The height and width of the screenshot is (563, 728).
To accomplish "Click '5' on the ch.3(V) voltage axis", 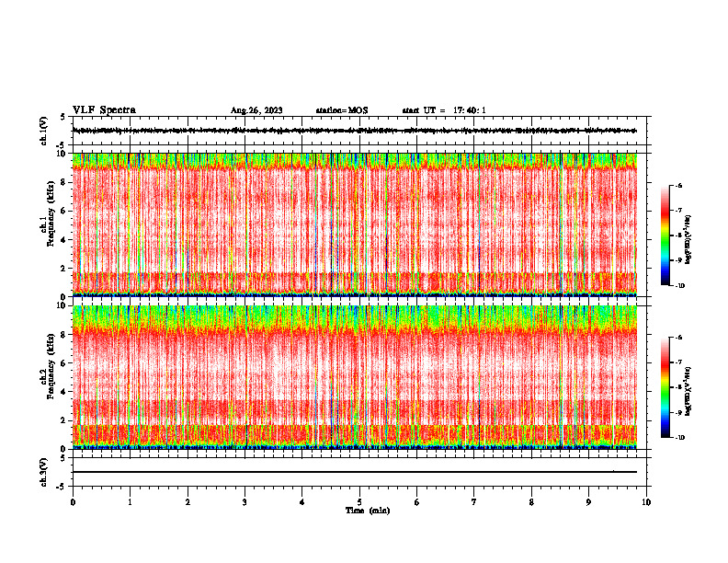I will [x=63, y=458].
